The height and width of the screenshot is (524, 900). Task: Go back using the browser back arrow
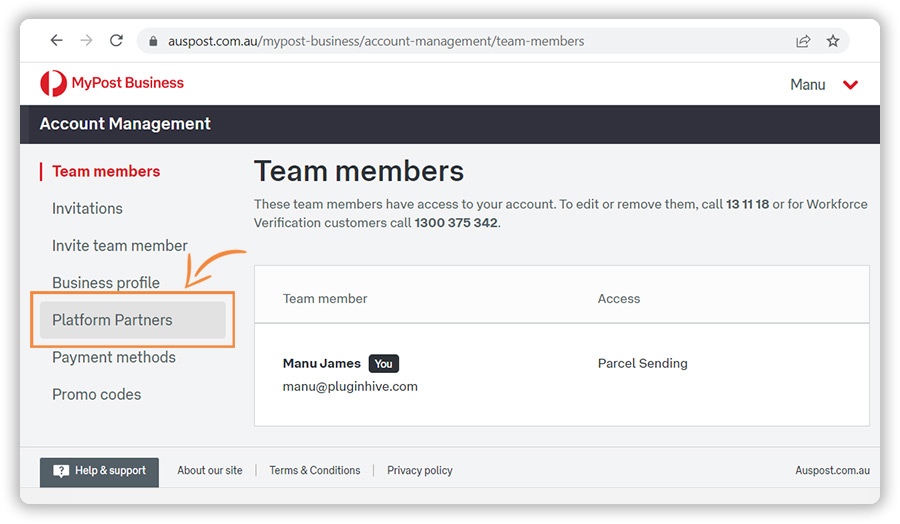pos(56,40)
